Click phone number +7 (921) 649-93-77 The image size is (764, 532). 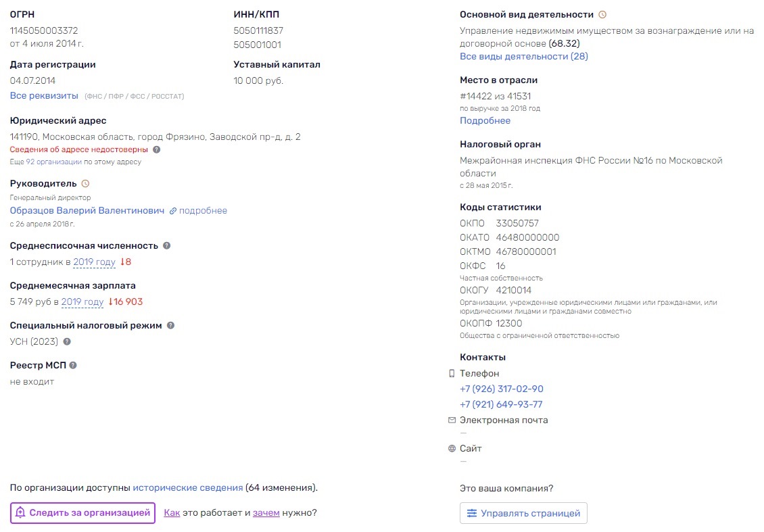click(501, 404)
